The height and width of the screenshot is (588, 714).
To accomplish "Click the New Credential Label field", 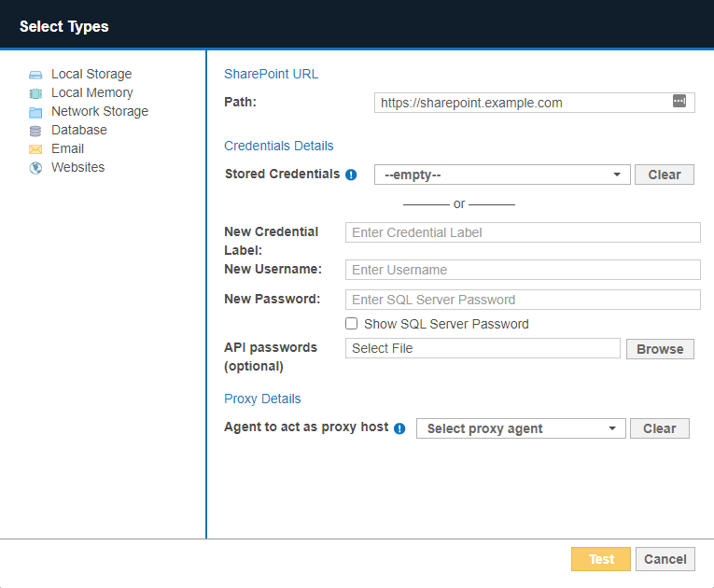I will pos(523,232).
